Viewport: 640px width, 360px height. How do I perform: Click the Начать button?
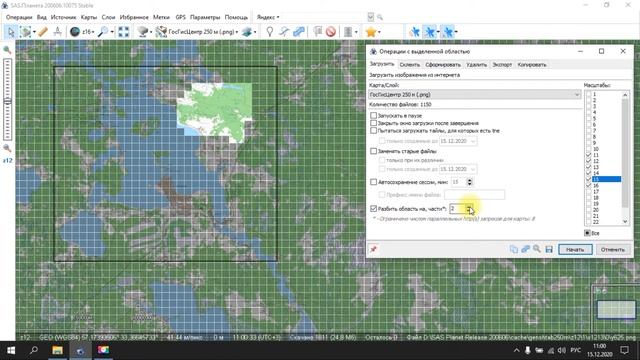coord(575,249)
